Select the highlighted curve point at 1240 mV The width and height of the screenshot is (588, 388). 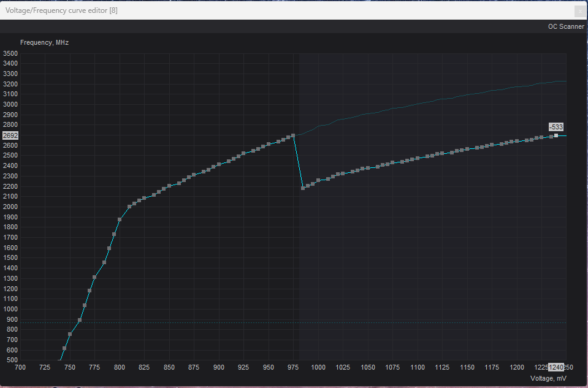pyautogui.click(x=556, y=135)
